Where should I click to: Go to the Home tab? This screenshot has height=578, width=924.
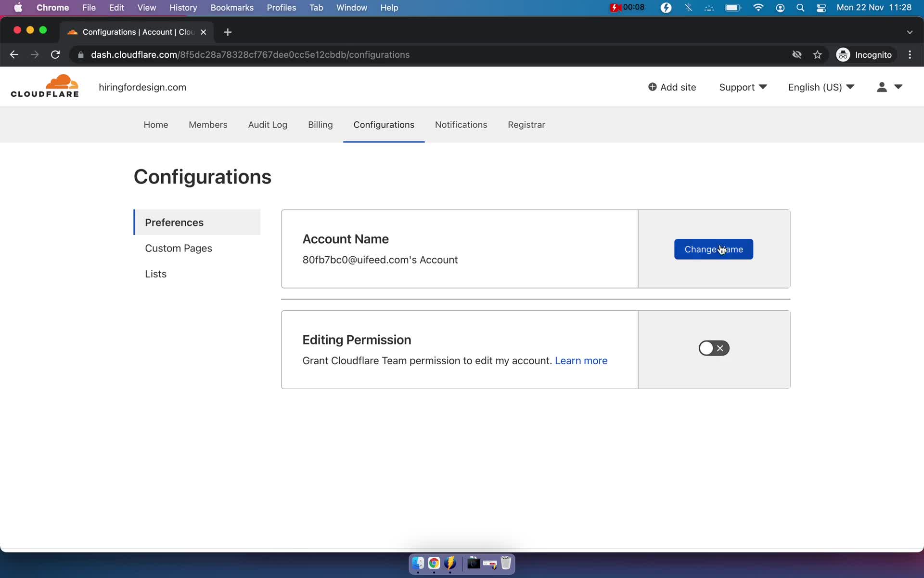156,125
